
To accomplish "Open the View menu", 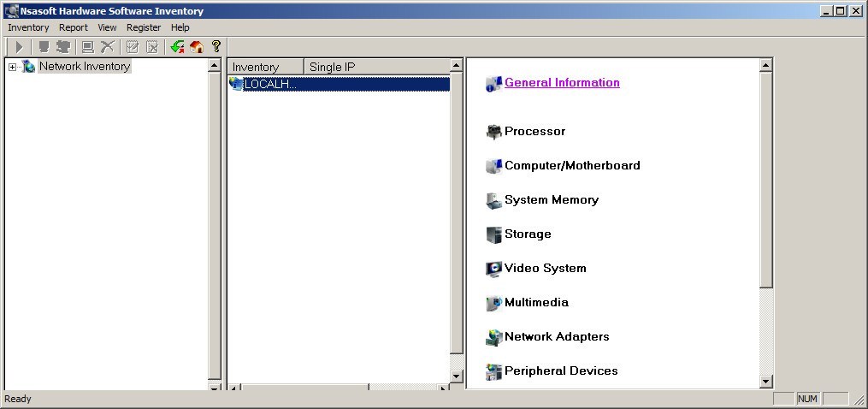I will [107, 27].
